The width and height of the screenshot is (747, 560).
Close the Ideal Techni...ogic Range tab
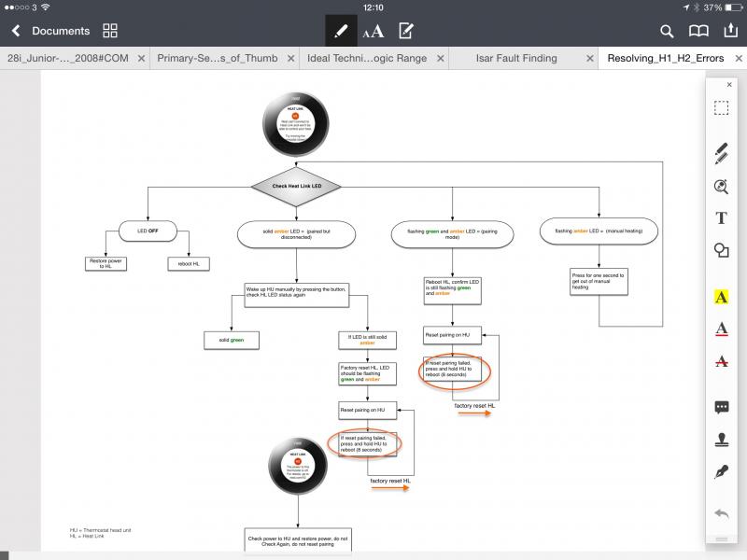point(441,58)
